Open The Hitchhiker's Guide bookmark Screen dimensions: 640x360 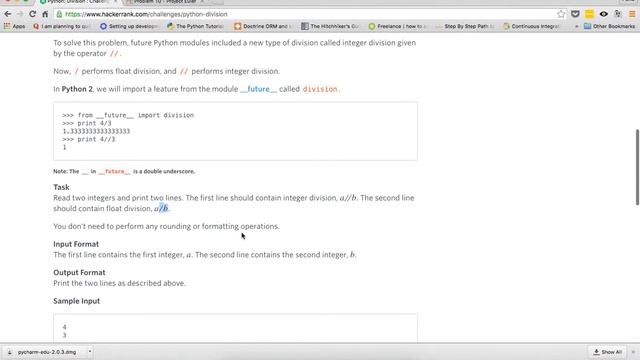pyautogui.click(x=330, y=26)
